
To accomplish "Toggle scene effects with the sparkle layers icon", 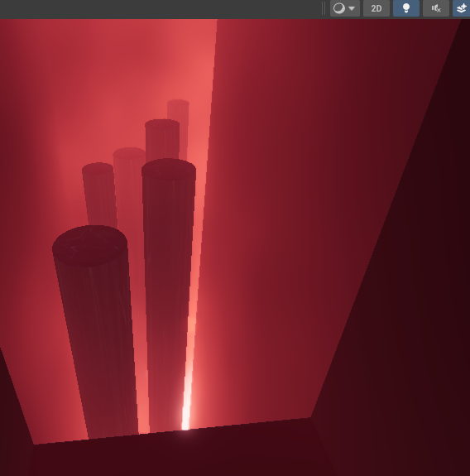I will [x=462, y=8].
